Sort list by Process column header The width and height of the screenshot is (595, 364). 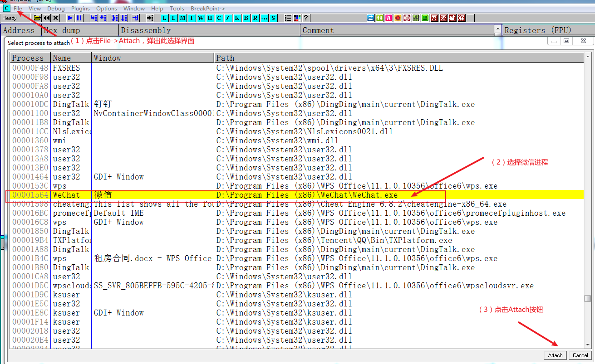(x=30, y=58)
